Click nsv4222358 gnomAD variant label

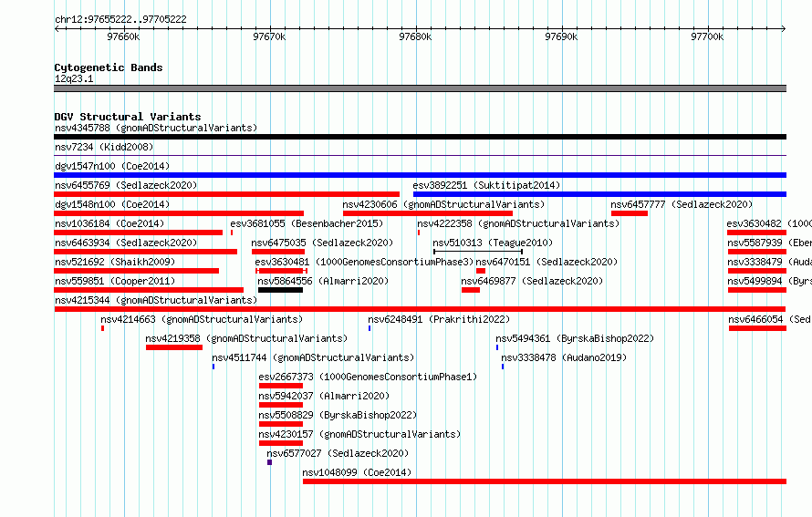(x=518, y=223)
